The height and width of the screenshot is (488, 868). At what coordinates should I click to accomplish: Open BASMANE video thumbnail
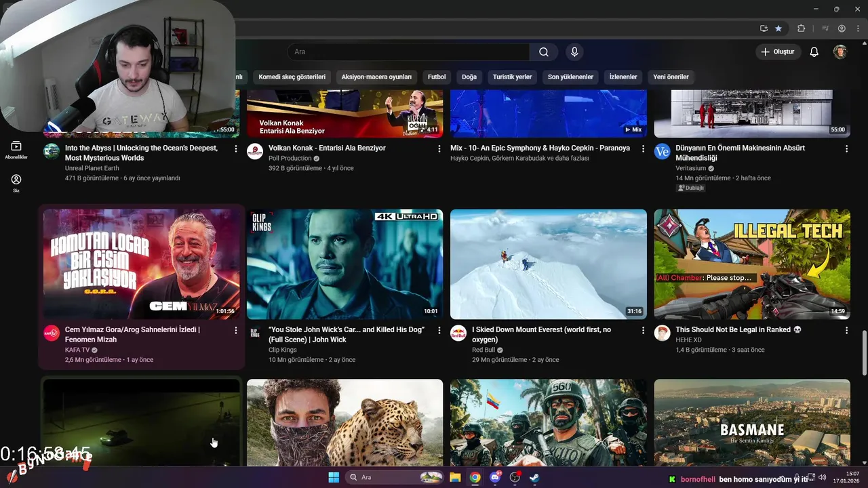(x=751, y=422)
